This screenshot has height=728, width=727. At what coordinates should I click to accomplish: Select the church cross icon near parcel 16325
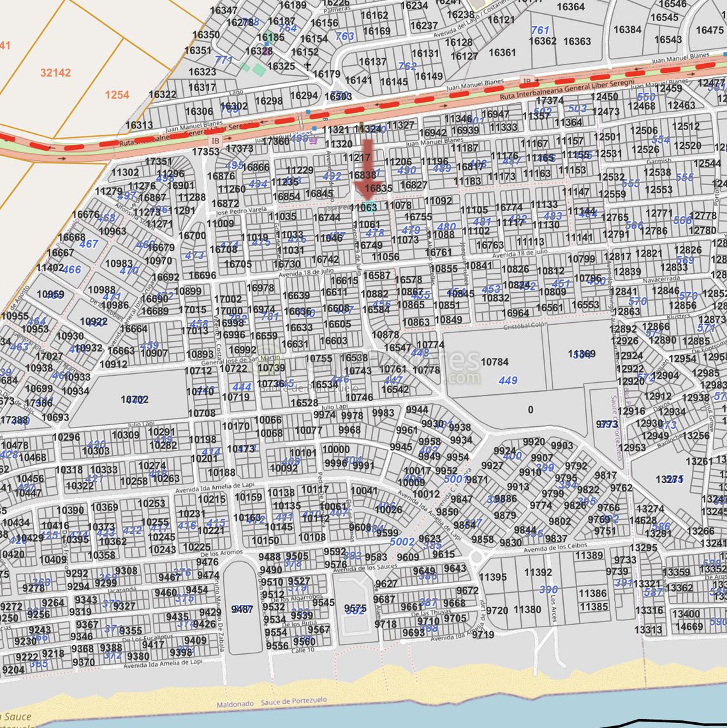[x=309, y=65]
